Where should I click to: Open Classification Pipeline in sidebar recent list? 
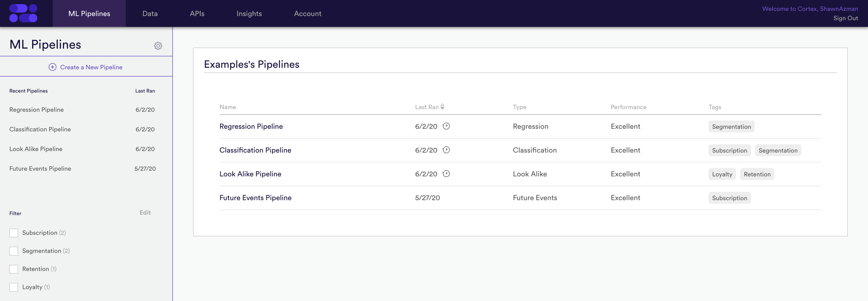(40, 129)
